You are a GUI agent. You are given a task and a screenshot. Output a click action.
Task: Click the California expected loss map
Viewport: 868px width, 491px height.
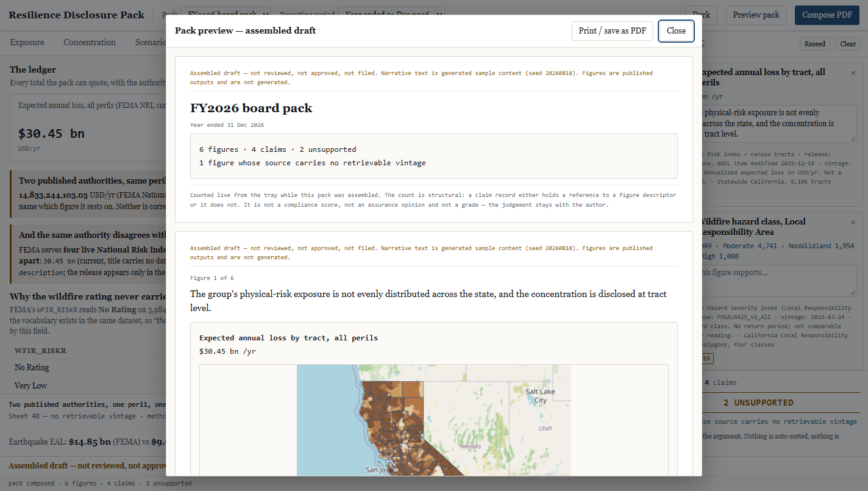[x=434, y=420]
